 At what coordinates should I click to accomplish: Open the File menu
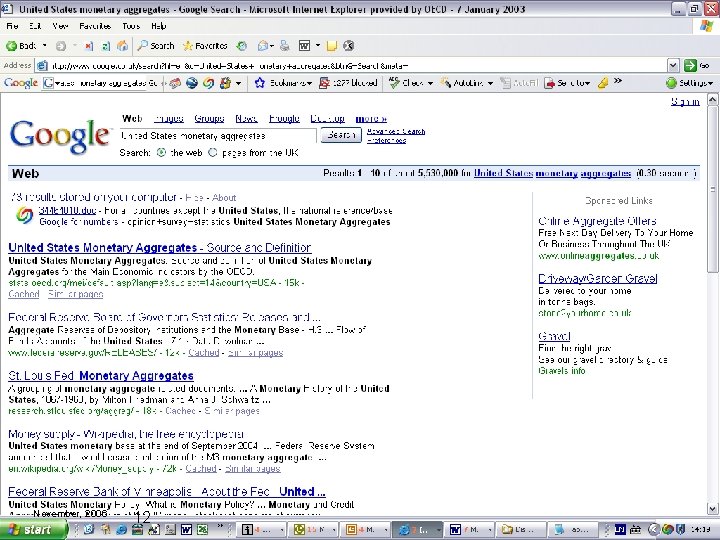[x=12, y=26]
